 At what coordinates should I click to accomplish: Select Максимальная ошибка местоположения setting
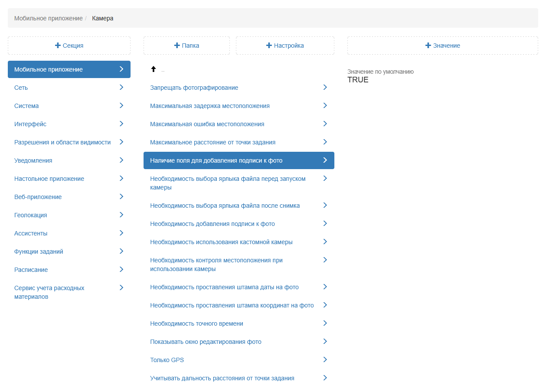[207, 124]
